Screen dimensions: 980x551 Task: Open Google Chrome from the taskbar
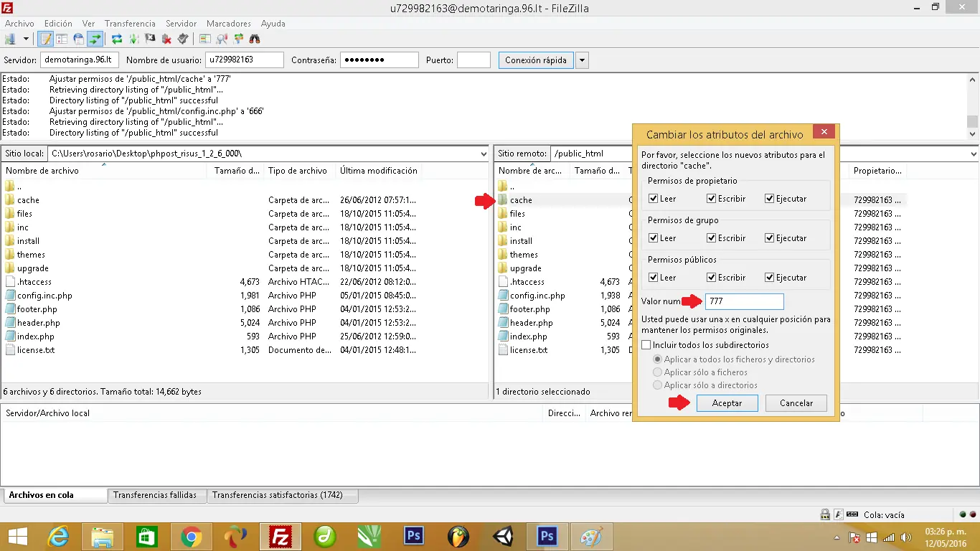[x=191, y=537]
